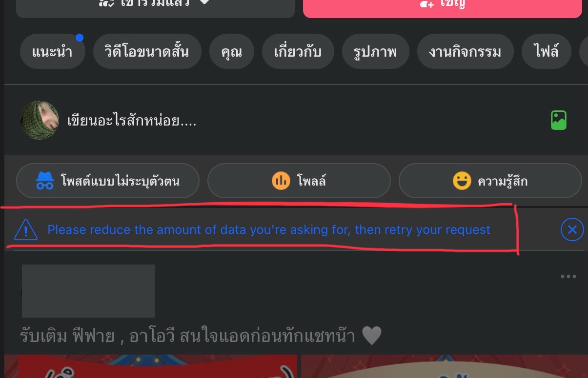This screenshot has width=588, height=378.
Task: Open the แนะนำ tab
Action: click(53, 51)
